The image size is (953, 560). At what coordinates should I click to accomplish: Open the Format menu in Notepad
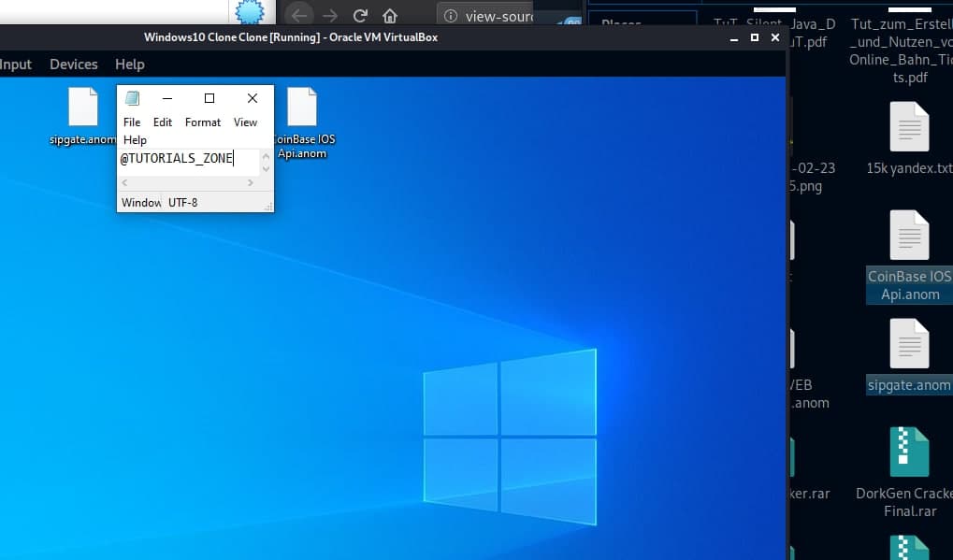(x=203, y=122)
